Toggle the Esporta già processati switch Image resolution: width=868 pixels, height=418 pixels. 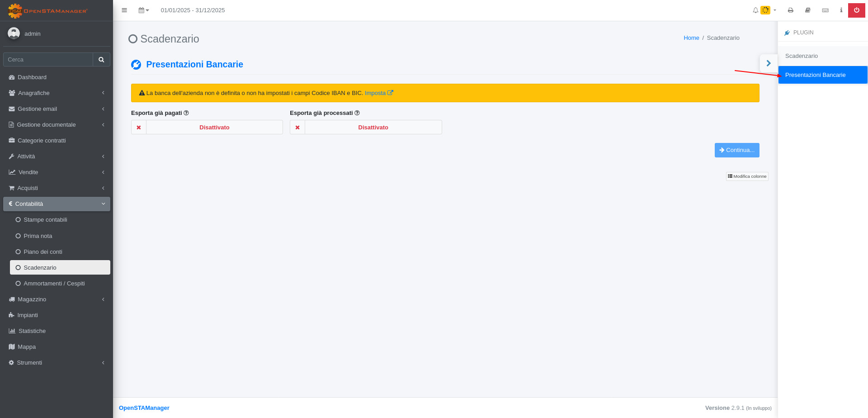(366, 127)
